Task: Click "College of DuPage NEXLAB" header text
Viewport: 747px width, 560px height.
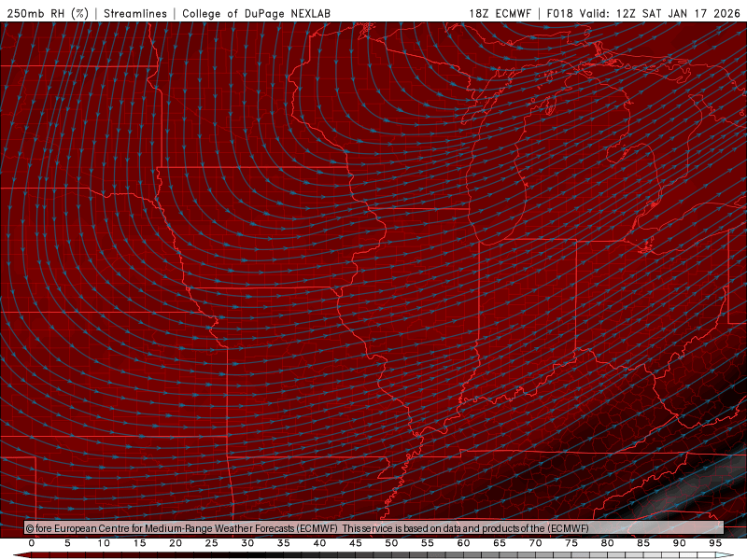Action: pos(256,13)
